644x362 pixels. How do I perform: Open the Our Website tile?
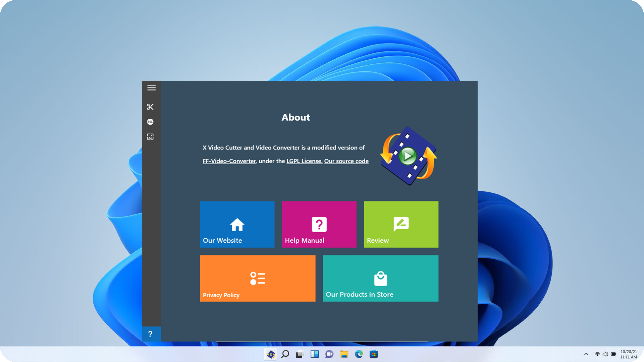click(237, 224)
